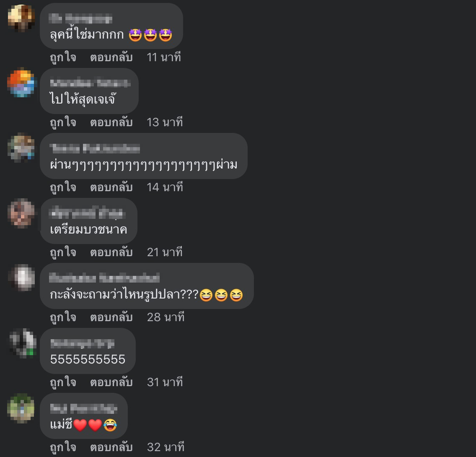Click avatar next to 5555555555 comment
The image size is (476, 457).
21,343
